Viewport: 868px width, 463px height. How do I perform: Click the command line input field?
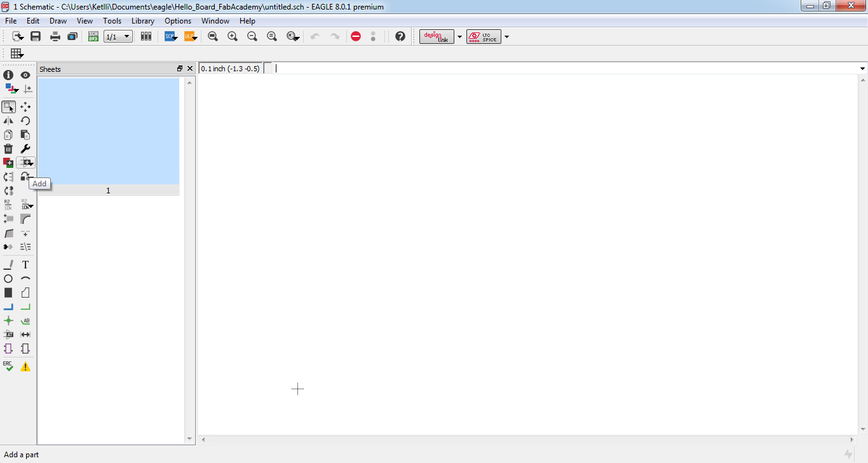point(566,69)
